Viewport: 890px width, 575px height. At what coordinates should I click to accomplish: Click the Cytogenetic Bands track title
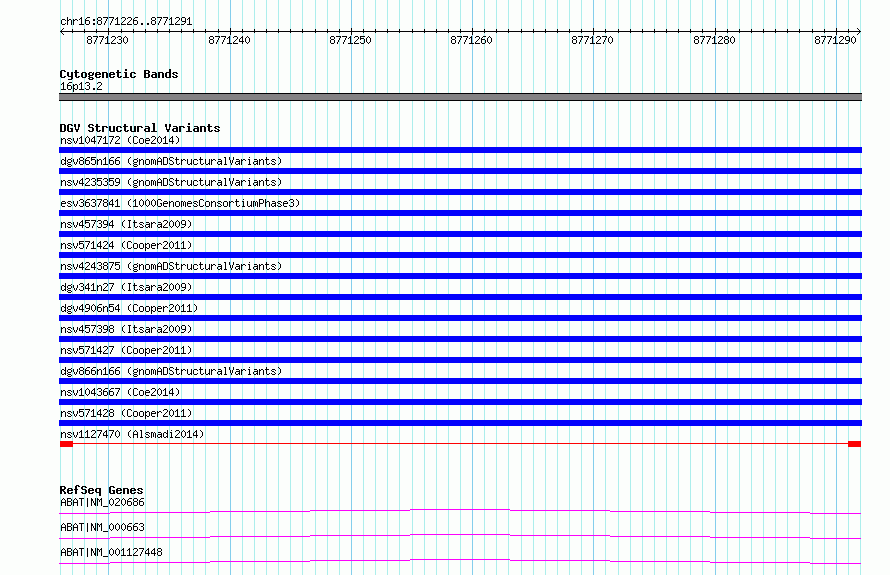click(x=119, y=74)
